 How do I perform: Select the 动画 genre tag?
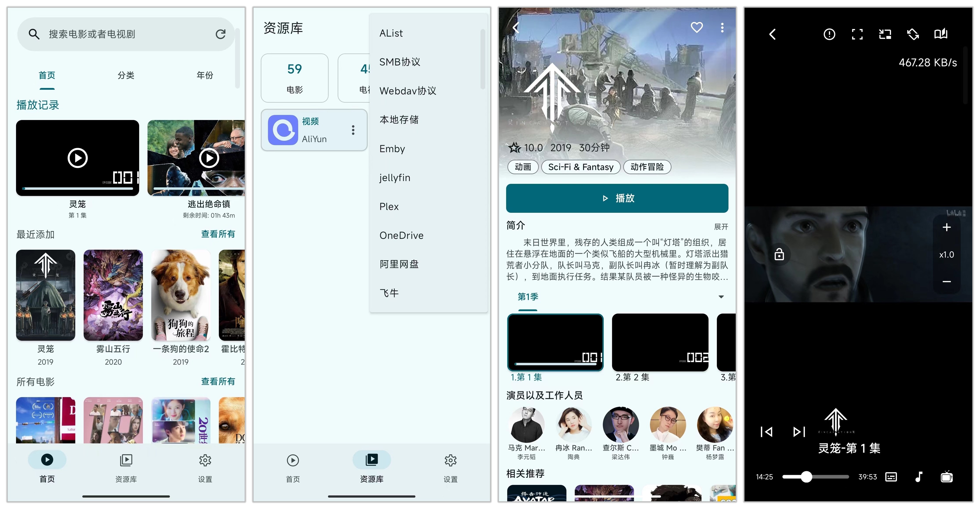coord(523,167)
